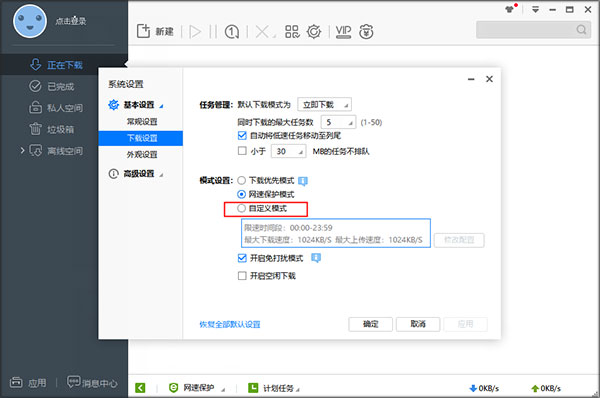Open max simultaneous tasks dropdown

click(x=338, y=122)
